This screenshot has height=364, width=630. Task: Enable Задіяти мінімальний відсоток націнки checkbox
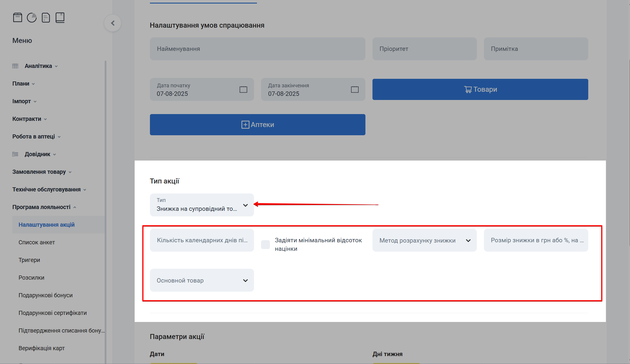pyautogui.click(x=265, y=244)
